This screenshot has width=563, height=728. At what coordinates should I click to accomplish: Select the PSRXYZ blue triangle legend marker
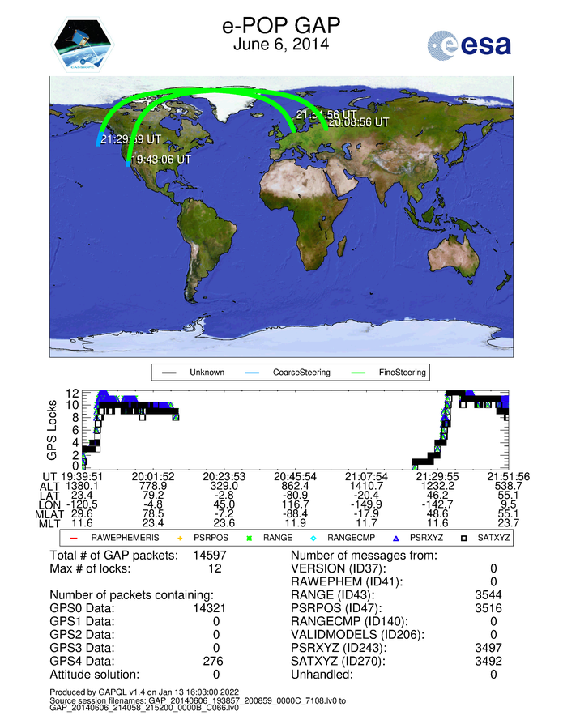(x=396, y=537)
